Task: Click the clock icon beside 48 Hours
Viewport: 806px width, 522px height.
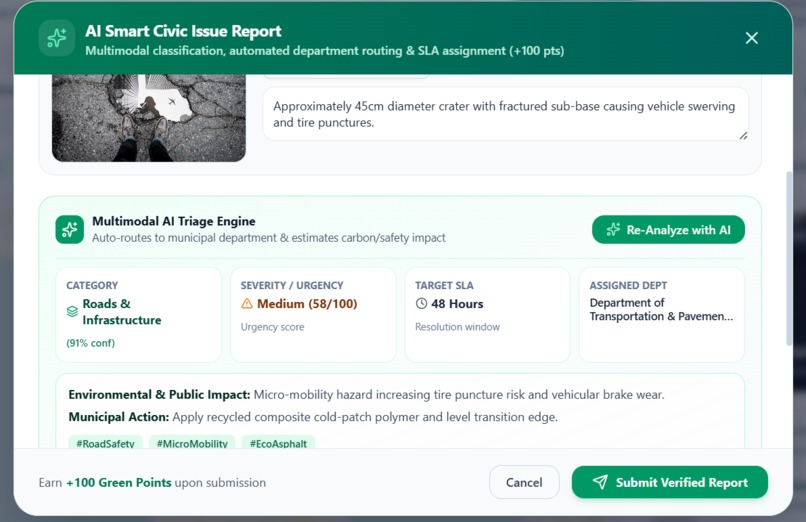Action: pyautogui.click(x=421, y=304)
